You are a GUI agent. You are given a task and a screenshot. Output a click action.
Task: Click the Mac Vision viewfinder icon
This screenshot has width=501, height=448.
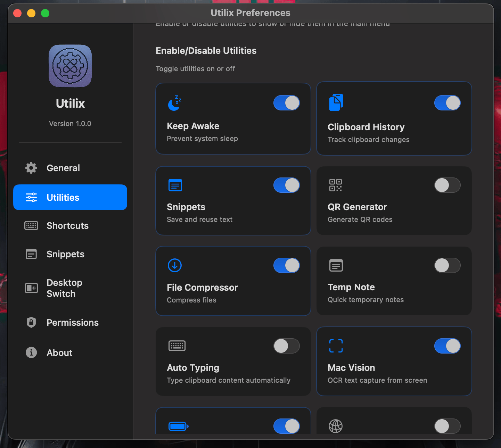pyautogui.click(x=336, y=346)
